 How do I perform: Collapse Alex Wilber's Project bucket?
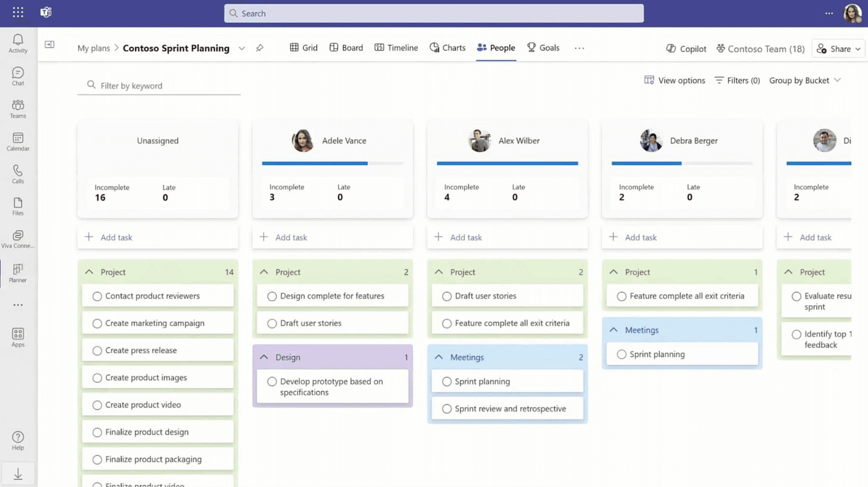point(439,272)
